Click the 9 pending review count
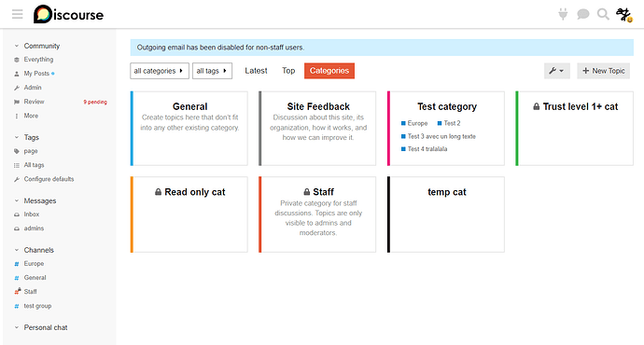Screen dimensions: 644x345 (95, 102)
